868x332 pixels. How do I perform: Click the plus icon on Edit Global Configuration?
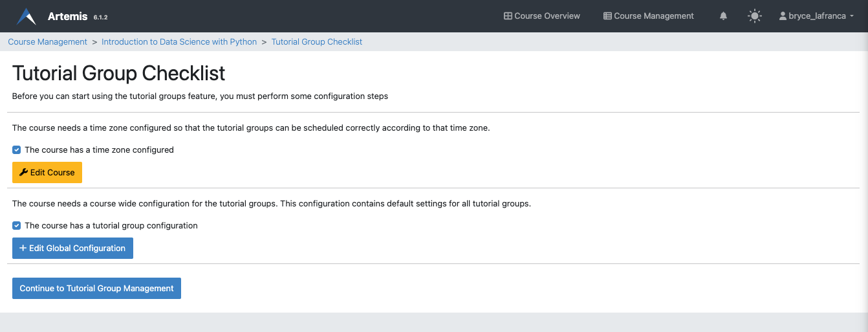pyautogui.click(x=23, y=249)
